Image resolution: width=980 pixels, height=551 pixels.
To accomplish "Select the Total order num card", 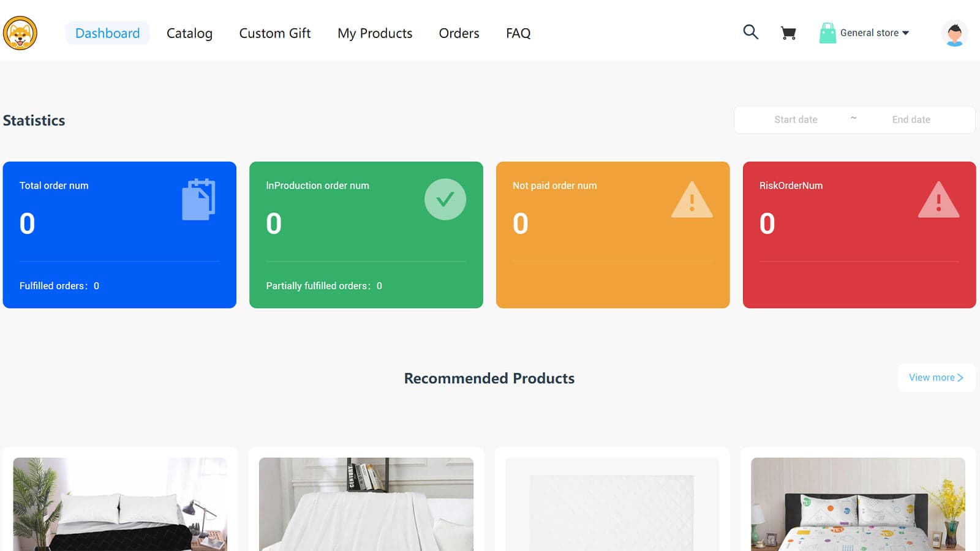I will [x=119, y=234].
